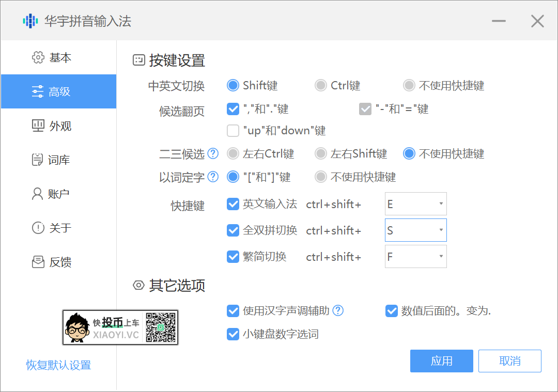558x392 pixels.
Task: Toggle 使用汉字声调辅助 checkbox
Action: [233, 311]
